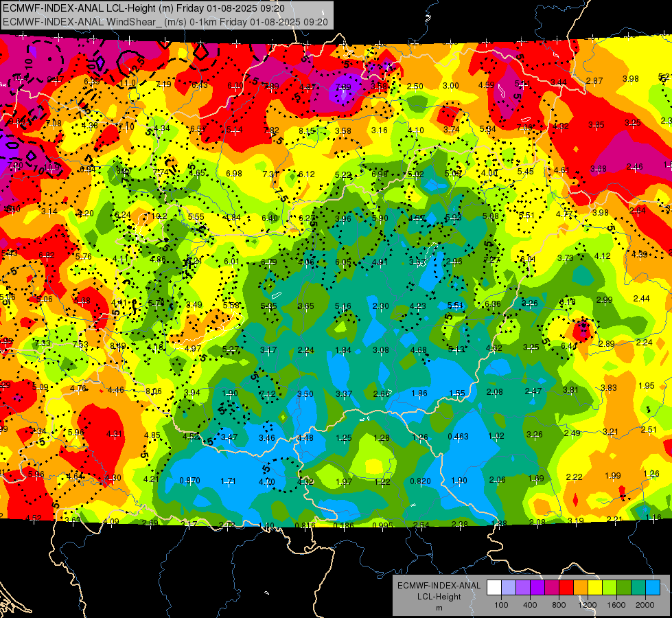Click the wind shear value 7.12
Image resolution: width=672 pixels, height=618 pixels.
click(268, 394)
